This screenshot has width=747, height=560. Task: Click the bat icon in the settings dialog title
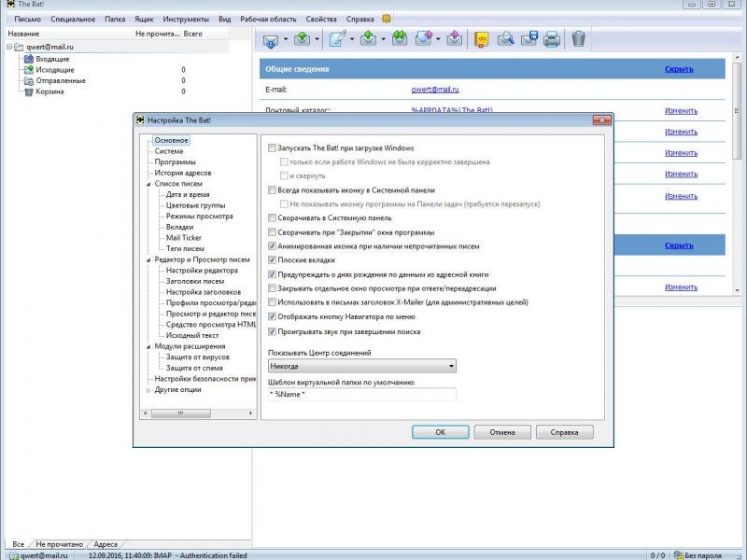(x=140, y=120)
